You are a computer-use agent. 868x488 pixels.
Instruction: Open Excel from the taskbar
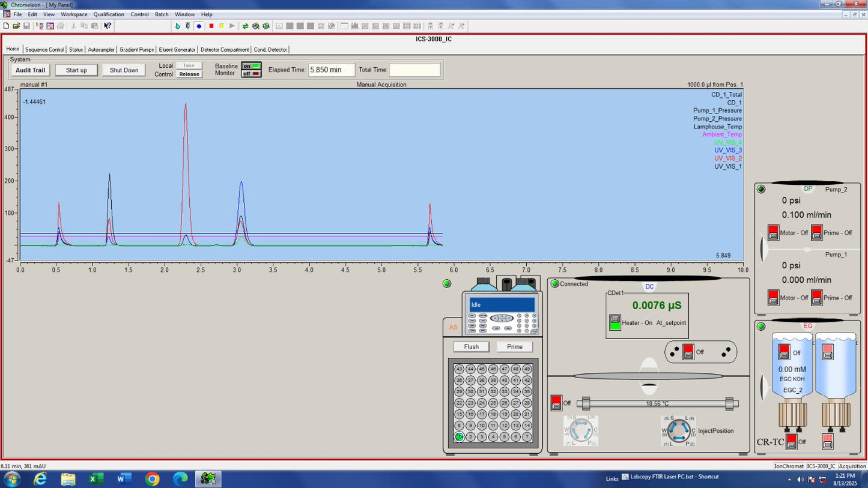[96, 478]
